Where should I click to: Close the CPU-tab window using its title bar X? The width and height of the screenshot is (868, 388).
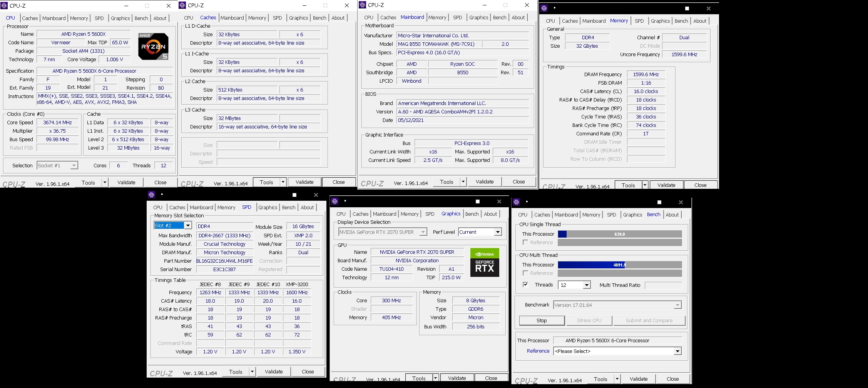(x=169, y=6)
